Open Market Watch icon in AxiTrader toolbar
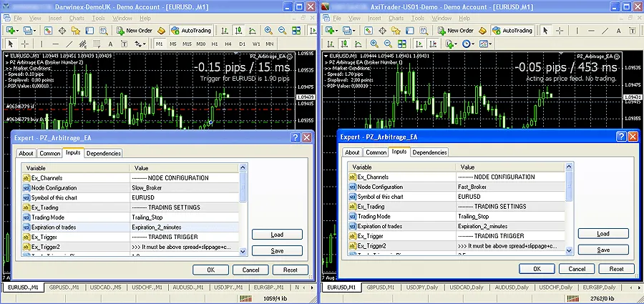The image size is (644, 304). coord(369,30)
